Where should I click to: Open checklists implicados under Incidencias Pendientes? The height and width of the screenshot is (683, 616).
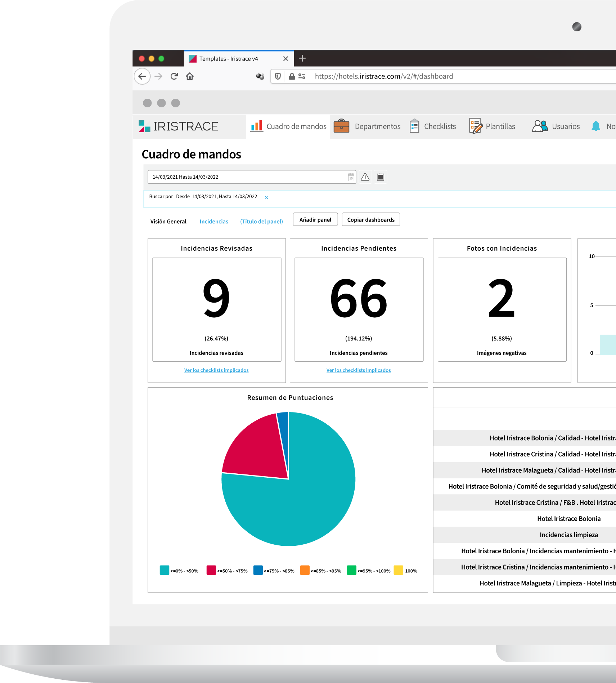359,370
